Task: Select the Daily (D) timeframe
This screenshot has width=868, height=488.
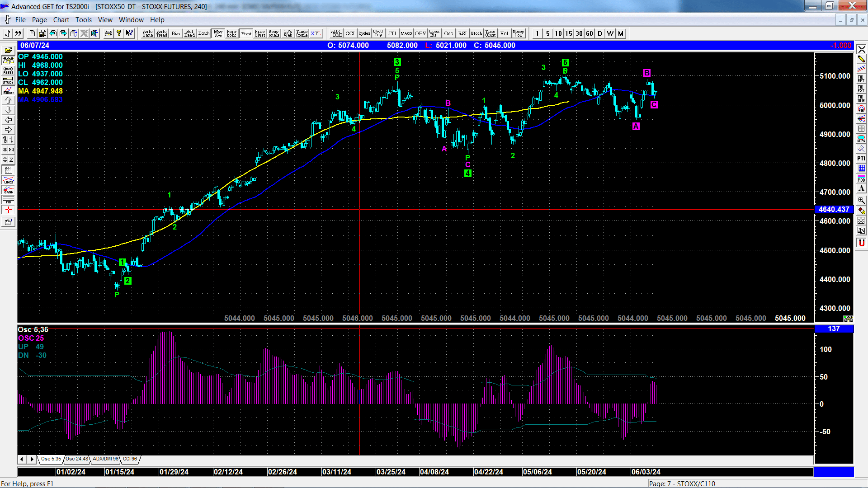Action: (x=600, y=33)
